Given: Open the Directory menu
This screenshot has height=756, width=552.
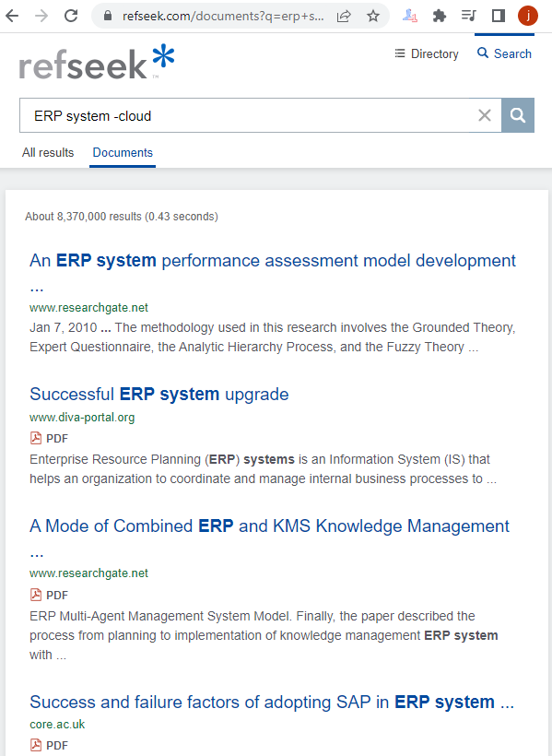Looking at the screenshot, I should tap(426, 53).
